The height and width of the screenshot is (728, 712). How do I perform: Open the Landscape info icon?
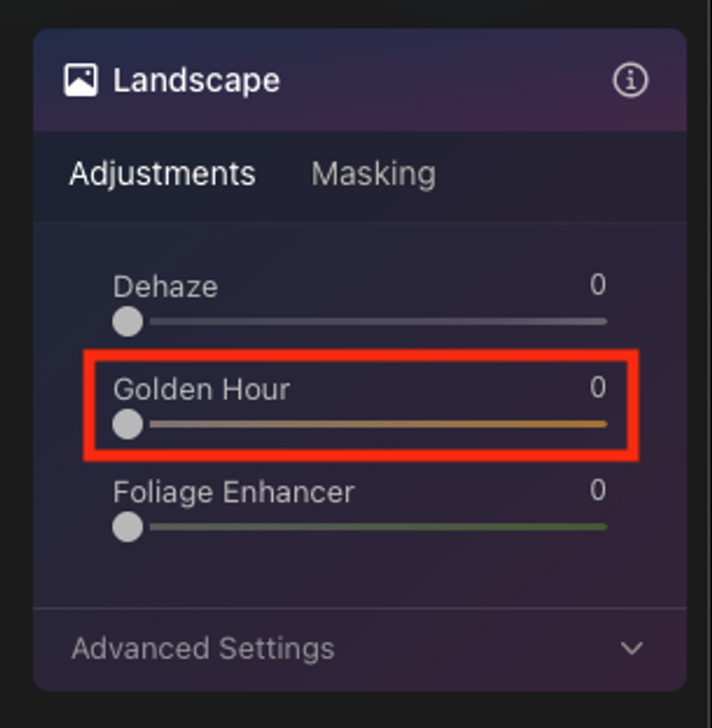pos(631,81)
